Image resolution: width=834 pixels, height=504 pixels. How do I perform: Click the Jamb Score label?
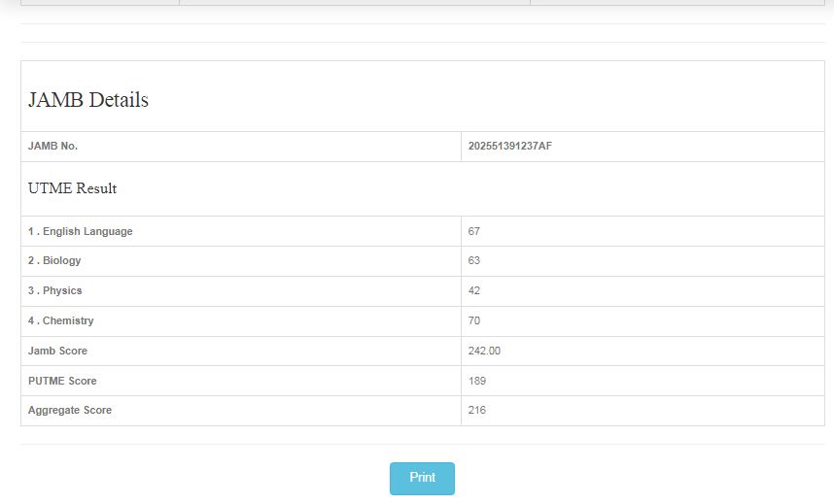coord(58,352)
